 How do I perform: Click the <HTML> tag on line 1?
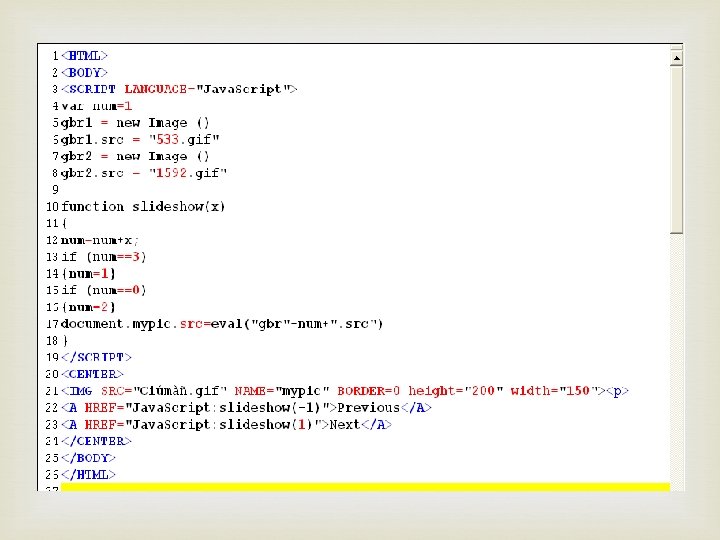84,56
